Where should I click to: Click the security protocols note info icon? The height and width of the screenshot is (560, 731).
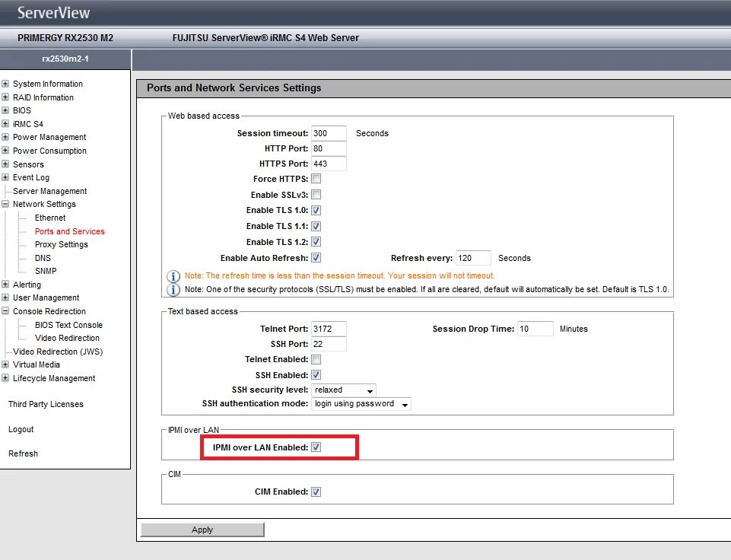pos(173,290)
